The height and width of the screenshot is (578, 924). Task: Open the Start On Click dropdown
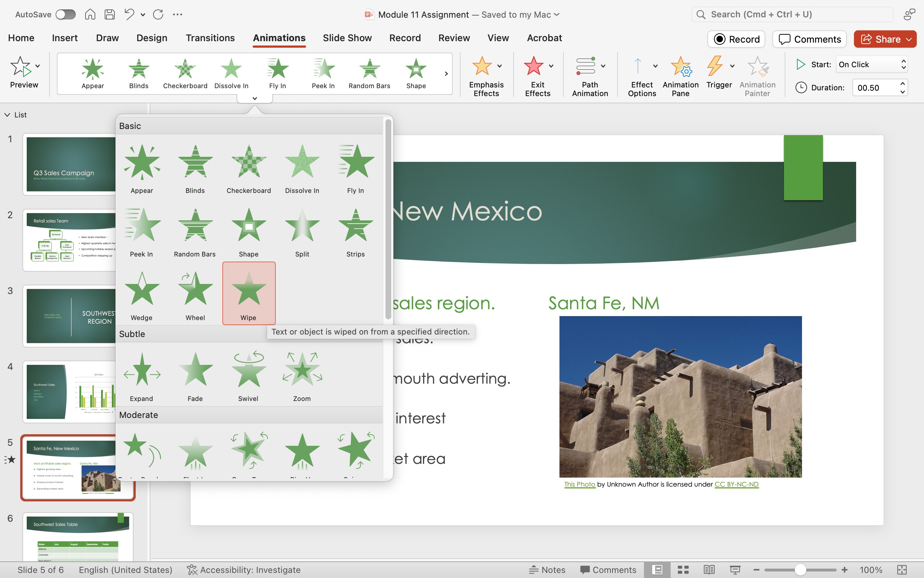[872, 64]
